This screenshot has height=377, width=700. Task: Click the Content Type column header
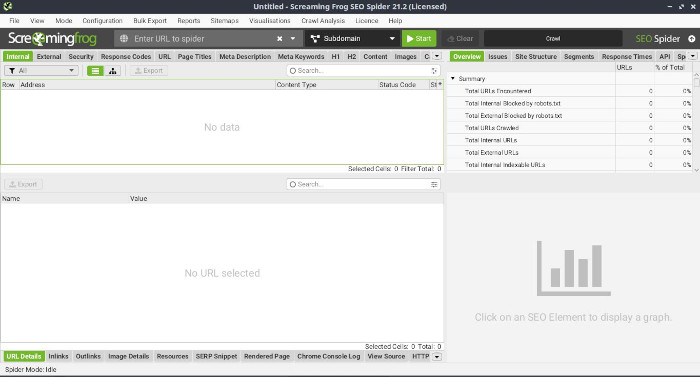326,84
